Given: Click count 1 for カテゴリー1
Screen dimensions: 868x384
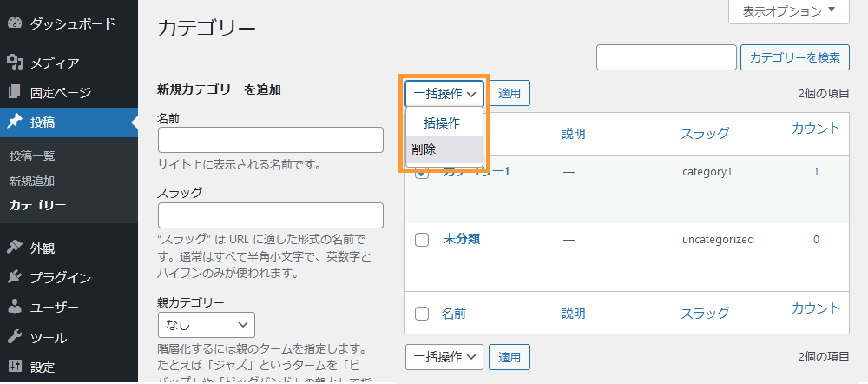Looking at the screenshot, I should (816, 172).
